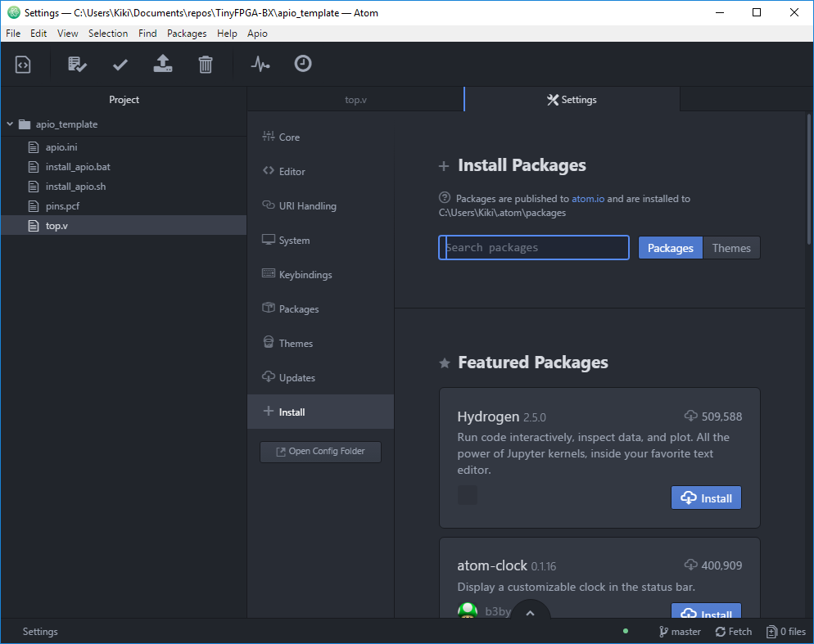Click the Apio clean trash icon
Screen dimensions: 814x644
[206, 64]
